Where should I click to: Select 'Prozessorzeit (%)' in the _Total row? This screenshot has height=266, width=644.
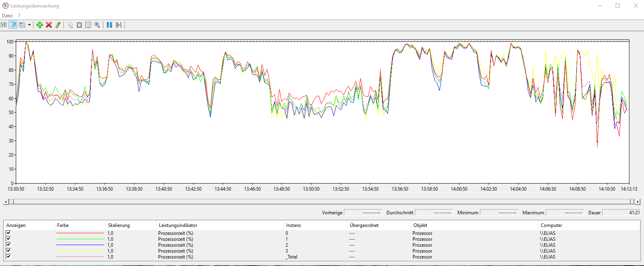[x=175, y=257]
